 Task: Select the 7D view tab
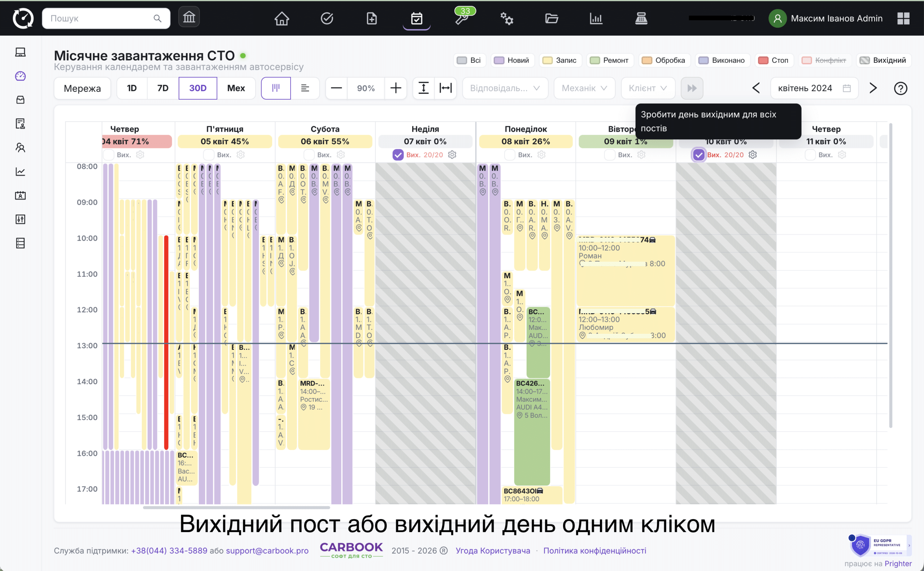pos(163,88)
